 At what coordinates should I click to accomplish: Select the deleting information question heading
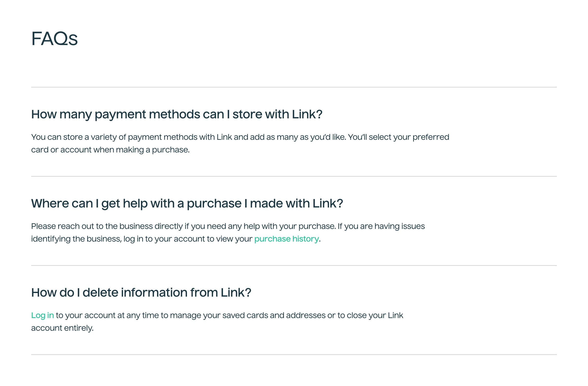(141, 292)
